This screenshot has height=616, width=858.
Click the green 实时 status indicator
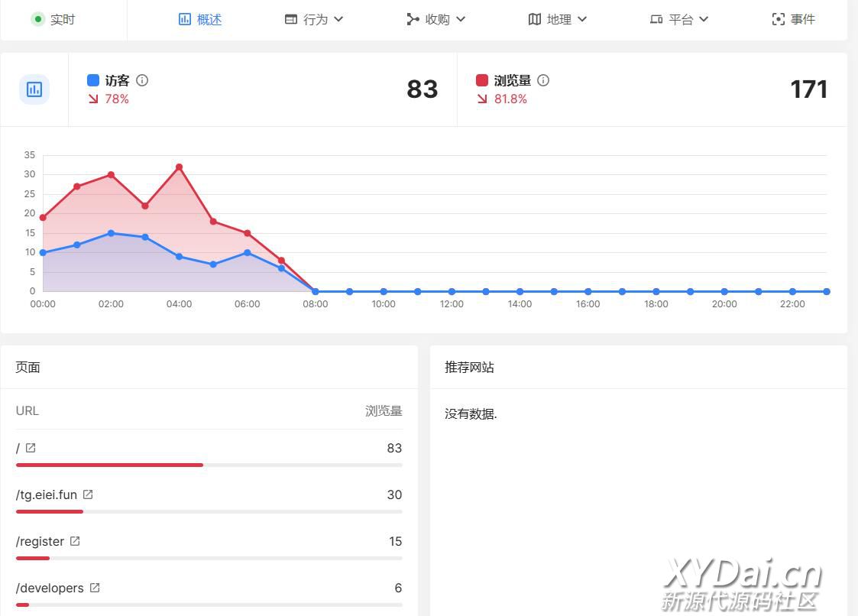tap(38, 19)
